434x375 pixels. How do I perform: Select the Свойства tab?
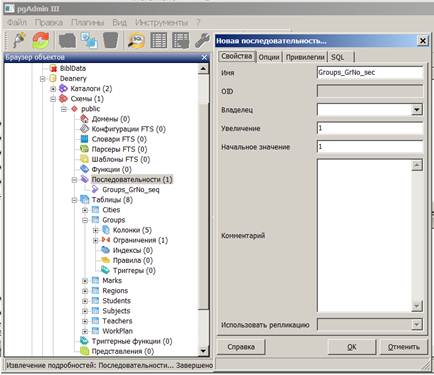click(x=237, y=56)
